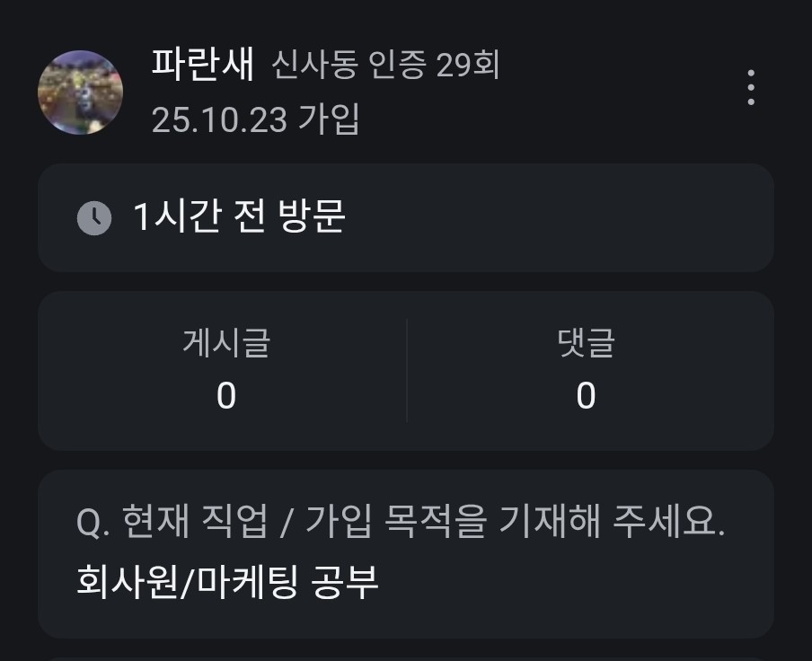
Task: Open the three-dot more options menu
Action: 751,87
